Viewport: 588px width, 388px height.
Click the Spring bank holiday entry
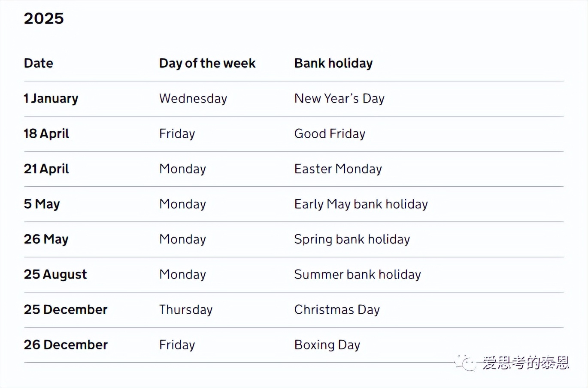[352, 239]
